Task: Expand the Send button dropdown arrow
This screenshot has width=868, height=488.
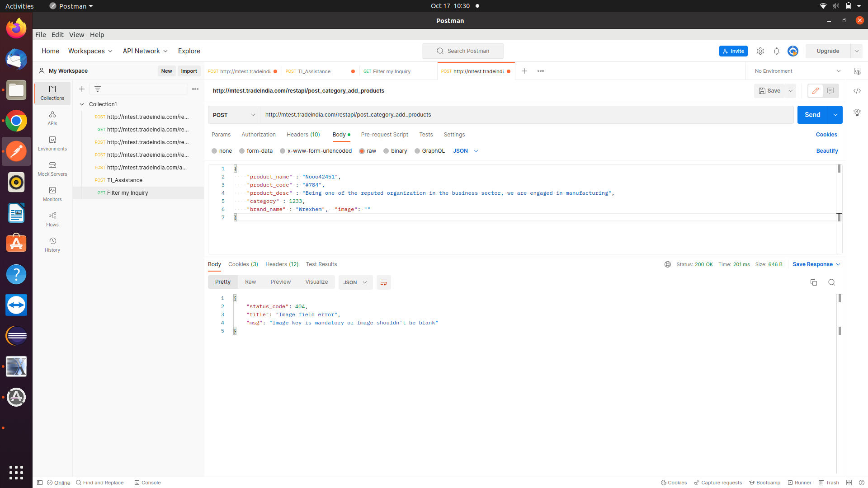Action: [x=835, y=114]
